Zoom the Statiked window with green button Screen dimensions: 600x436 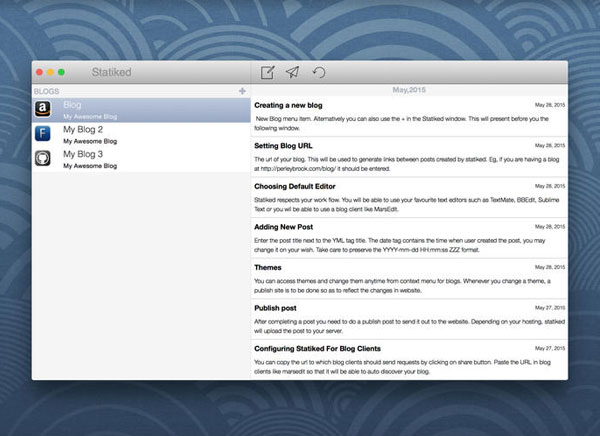tap(61, 72)
